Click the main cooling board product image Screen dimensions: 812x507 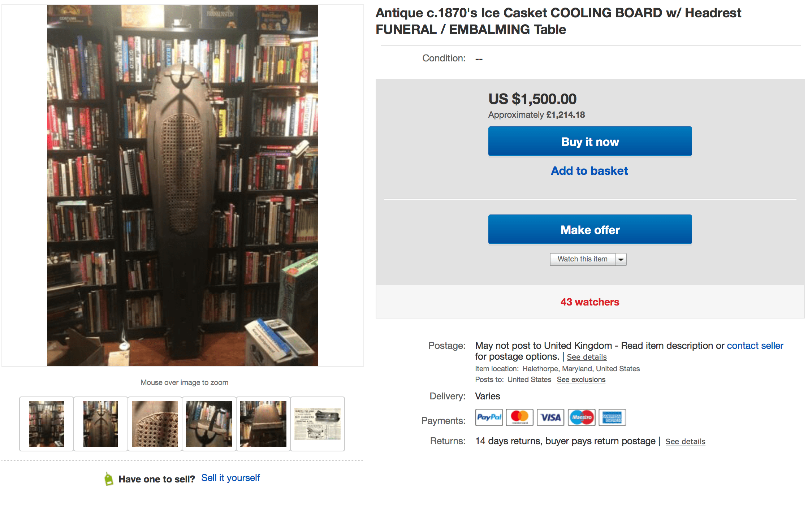pyautogui.click(x=183, y=186)
